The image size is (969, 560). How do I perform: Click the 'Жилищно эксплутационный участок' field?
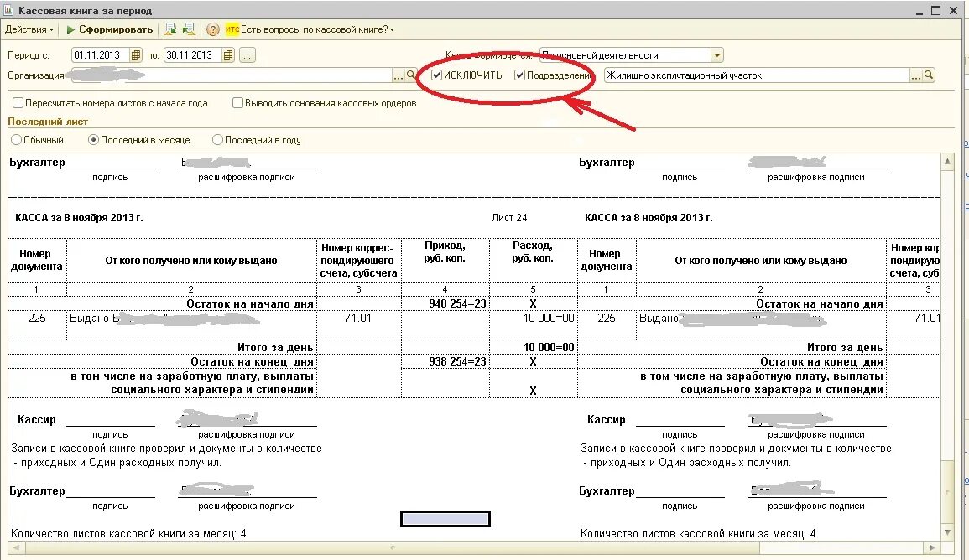click(x=757, y=75)
